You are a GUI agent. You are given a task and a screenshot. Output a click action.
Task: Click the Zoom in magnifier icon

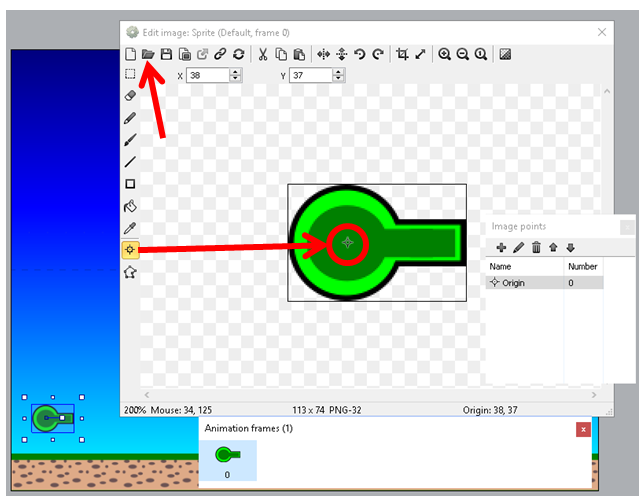click(444, 54)
